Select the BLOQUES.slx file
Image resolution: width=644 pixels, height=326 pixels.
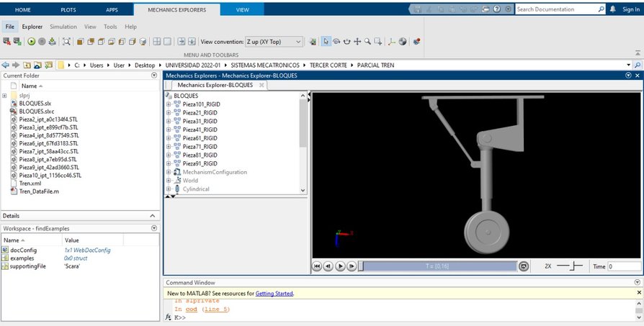click(x=35, y=104)
